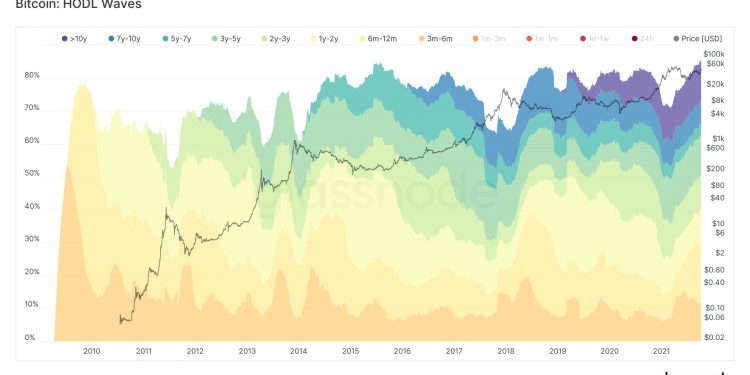Enable the disabled 1m-3m series

[x=488, y=39]
